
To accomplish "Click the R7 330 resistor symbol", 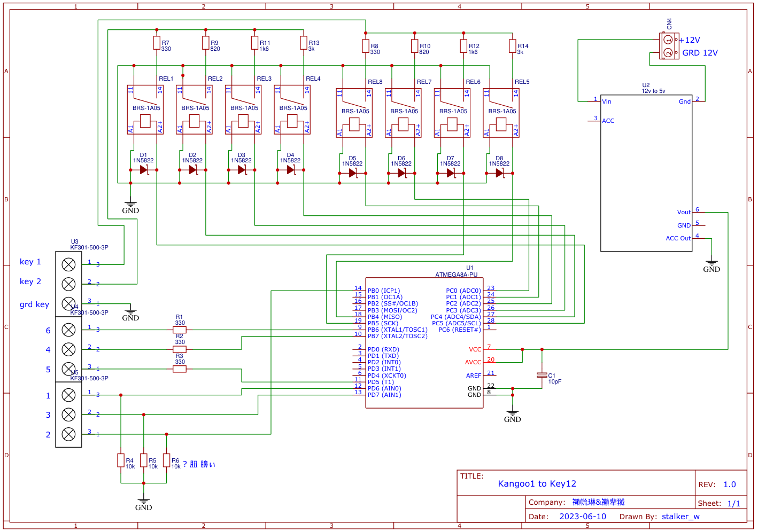I will click(x=157, y=43).
